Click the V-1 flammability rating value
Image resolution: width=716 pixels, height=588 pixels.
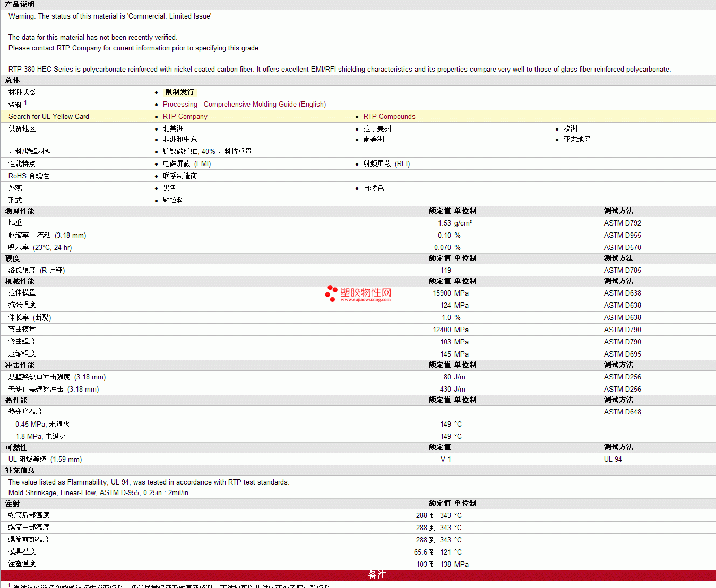pos(445,460)
